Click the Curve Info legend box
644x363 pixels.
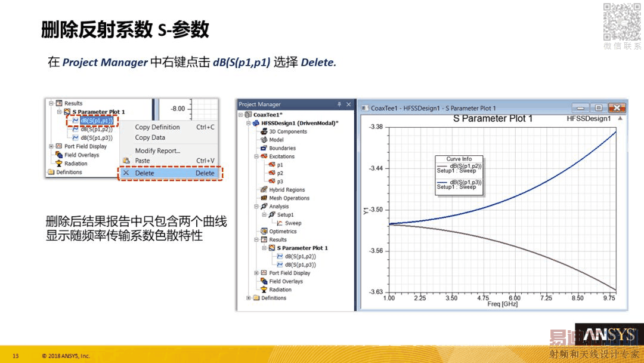(459, 175)
